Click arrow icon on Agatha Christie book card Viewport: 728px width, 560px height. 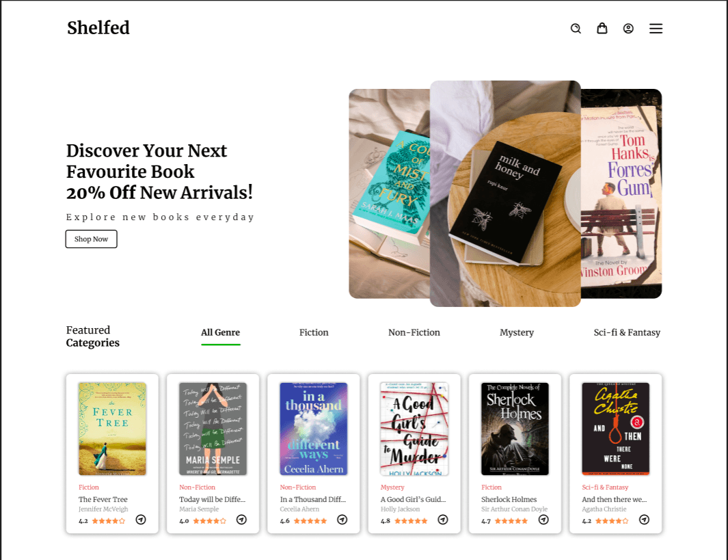pos(644,520)
